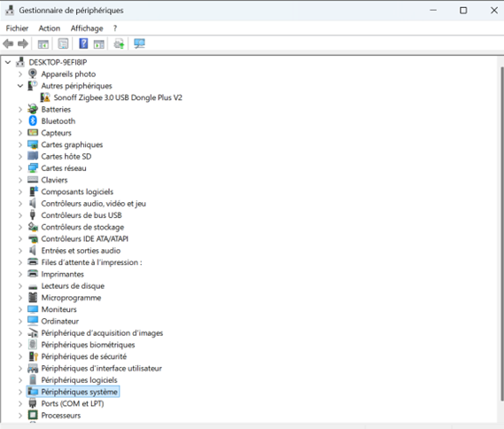
Task: Click the Update driver toolbar icon
Action: 120,43
